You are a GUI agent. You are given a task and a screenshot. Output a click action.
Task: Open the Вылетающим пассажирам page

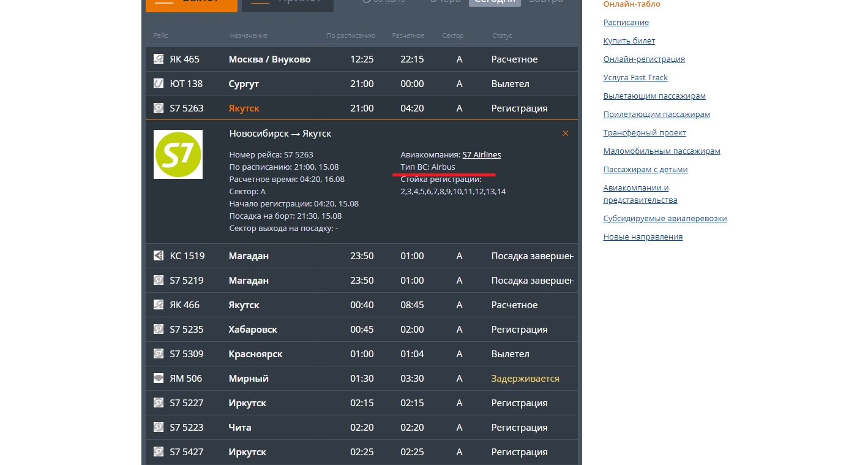click(654, 96)
